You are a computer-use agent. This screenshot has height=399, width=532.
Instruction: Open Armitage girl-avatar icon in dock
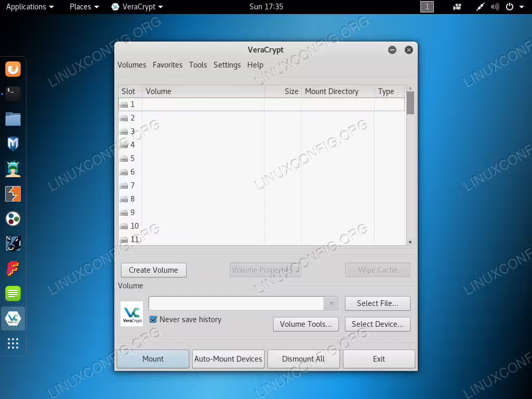13,169
